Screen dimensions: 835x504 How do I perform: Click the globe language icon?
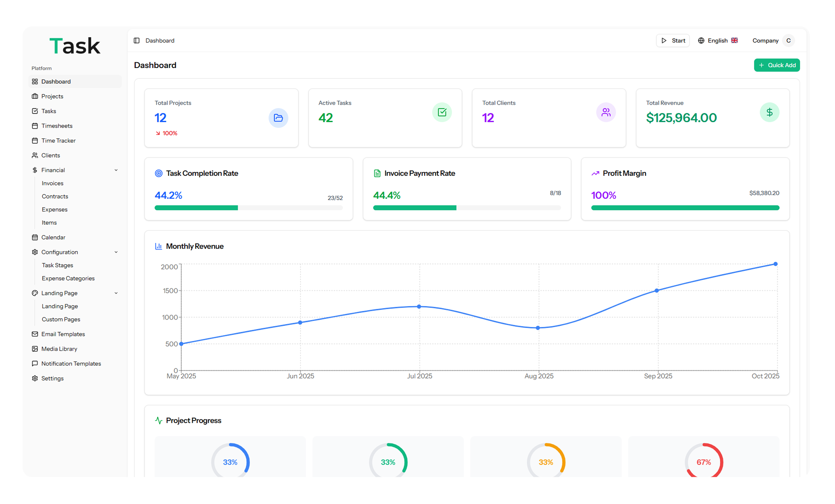click(701, 41)
